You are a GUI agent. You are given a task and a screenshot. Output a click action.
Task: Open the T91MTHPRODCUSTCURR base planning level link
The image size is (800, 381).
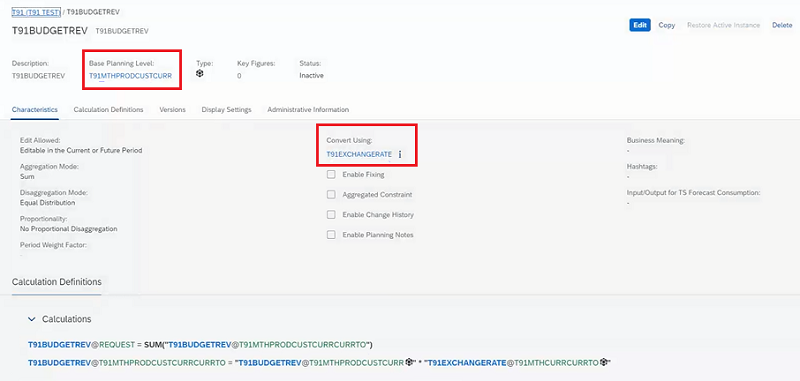click(131, 75)
